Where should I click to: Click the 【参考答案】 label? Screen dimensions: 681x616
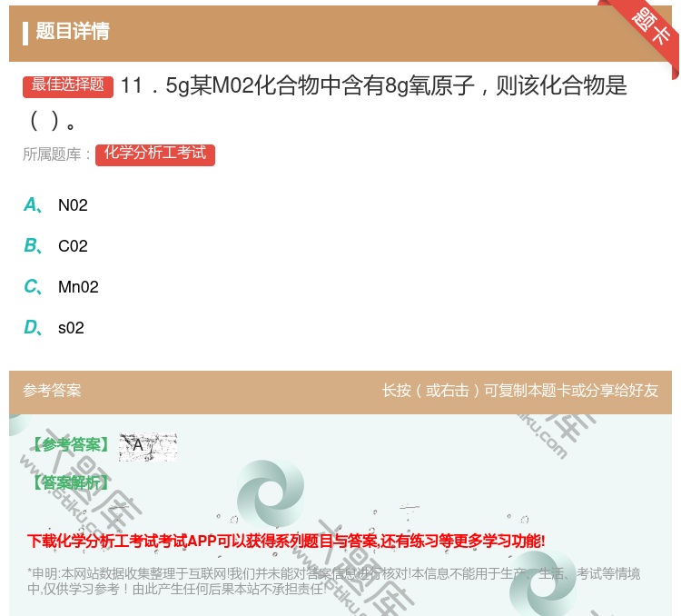[x=70, y=444]
